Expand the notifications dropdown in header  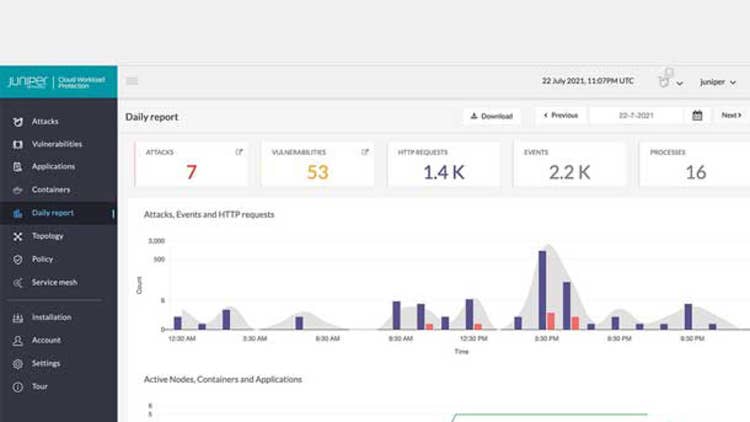tap(670, 81)
